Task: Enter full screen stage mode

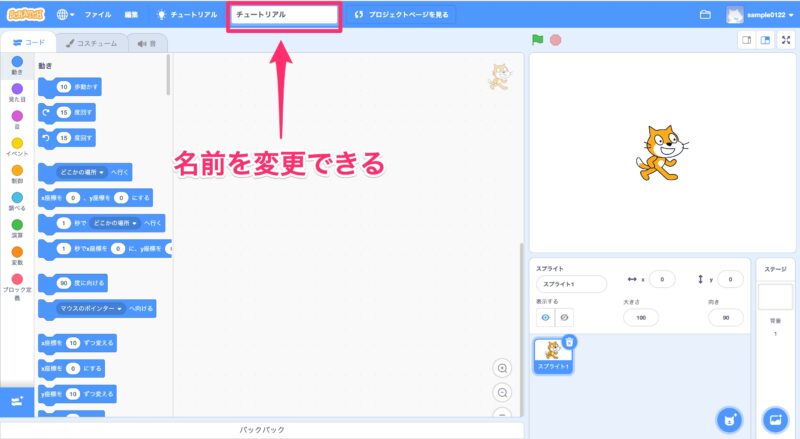Action: [785, 40]
